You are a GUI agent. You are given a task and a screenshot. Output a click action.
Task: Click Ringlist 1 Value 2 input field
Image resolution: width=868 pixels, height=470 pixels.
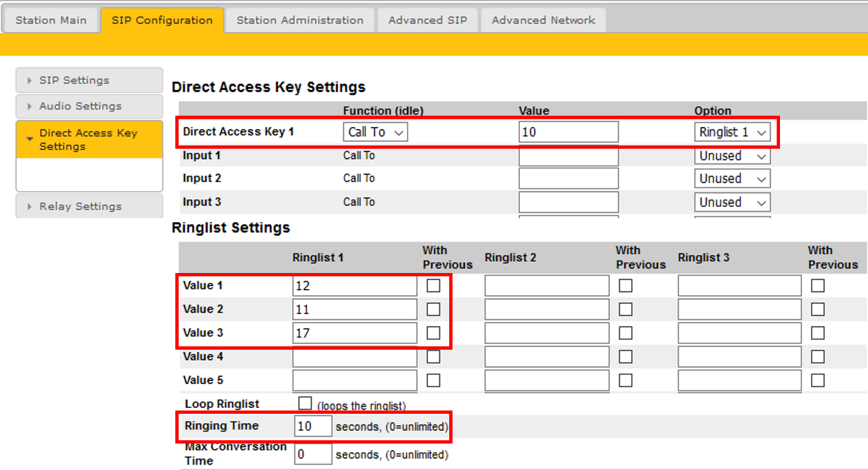click(355, 309)
